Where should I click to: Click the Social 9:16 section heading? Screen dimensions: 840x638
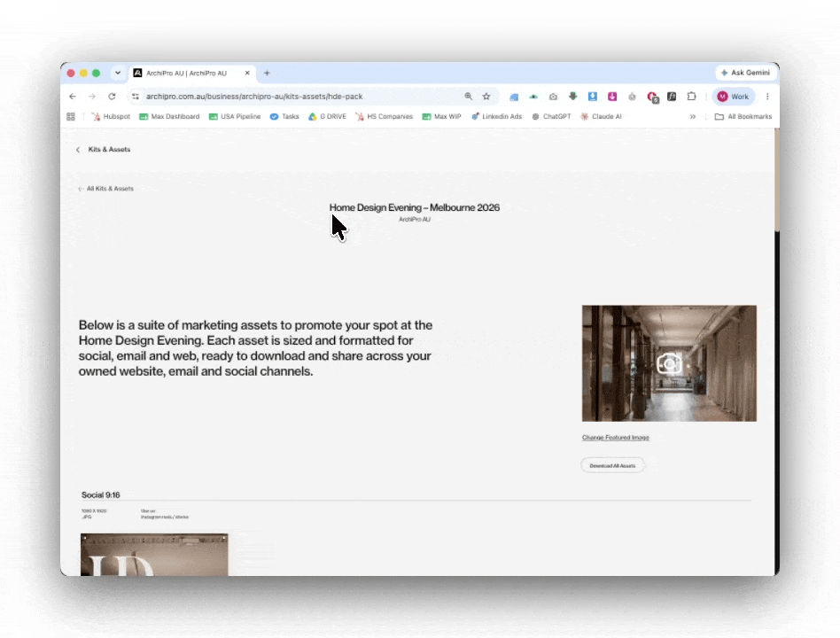[x=101, y=495]
